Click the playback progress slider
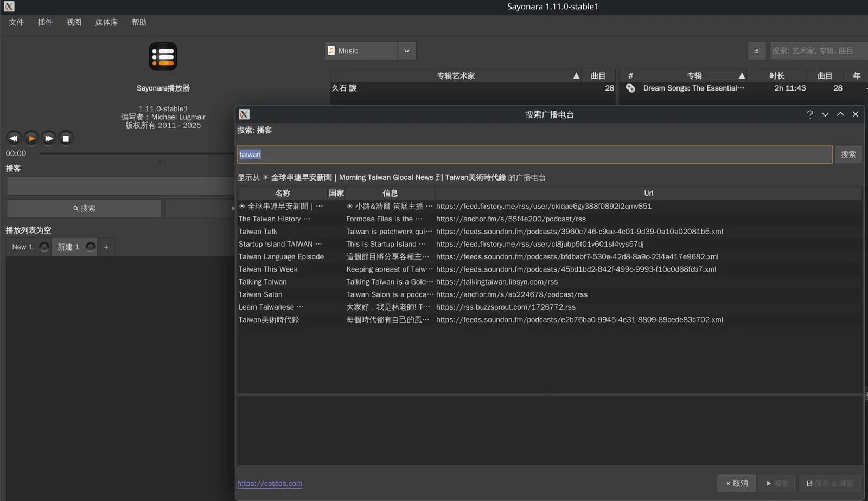This screenshot has width=868, height=501. 136,153
